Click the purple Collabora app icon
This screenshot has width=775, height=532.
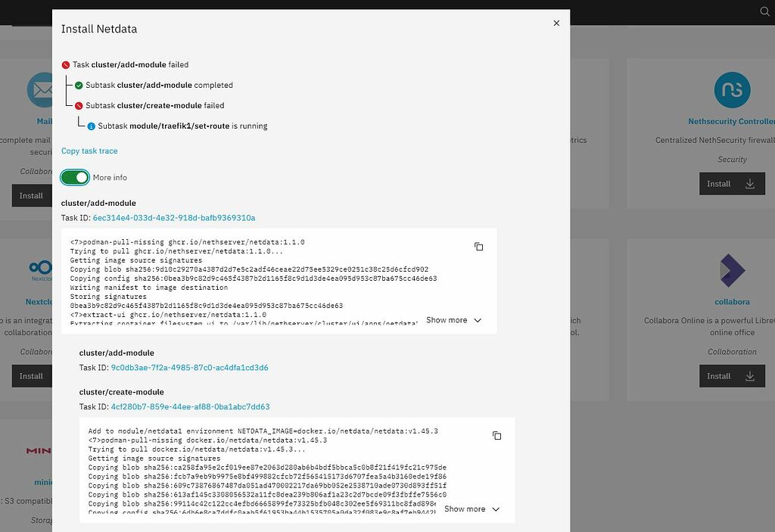(731, 271)
